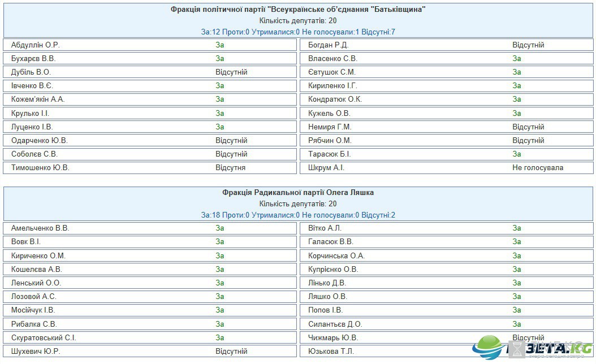The height and width of the screenshot is (364, 596).
Task: Select the summary line starting with За:12
Action: click(x=298, y=32)
